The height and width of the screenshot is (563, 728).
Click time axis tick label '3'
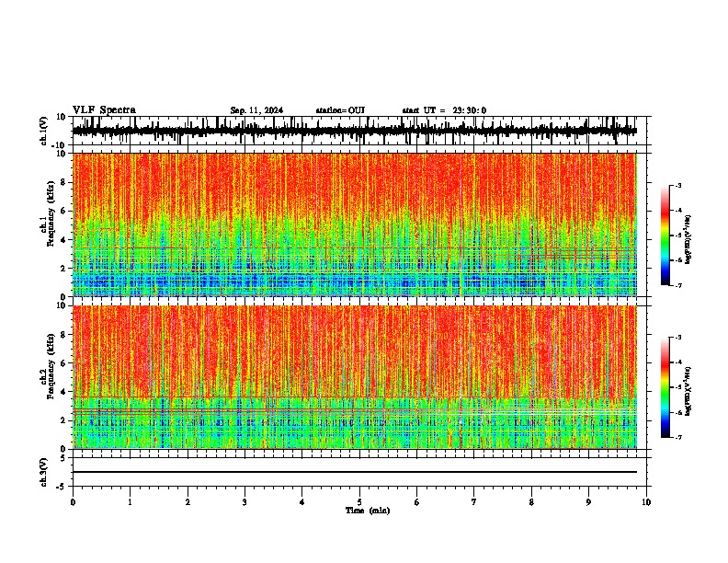pos(245,502)
